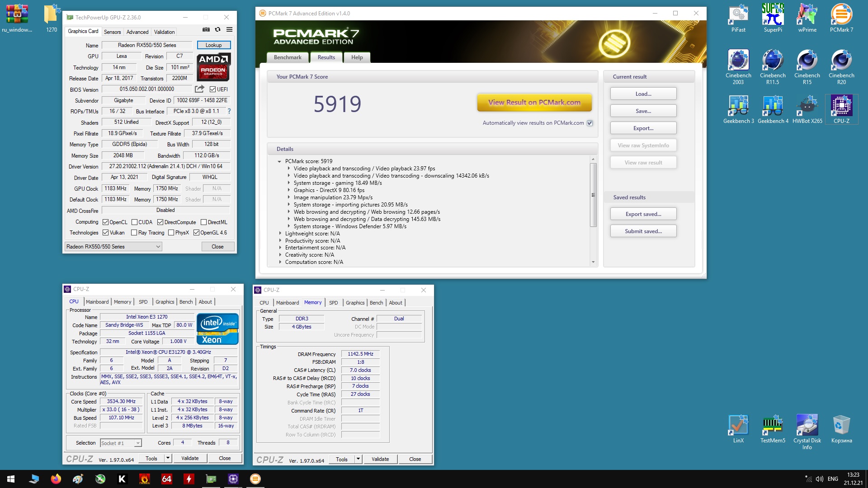Click the BIOS version share/export icon
868x488 pixels.
[199, 89]
